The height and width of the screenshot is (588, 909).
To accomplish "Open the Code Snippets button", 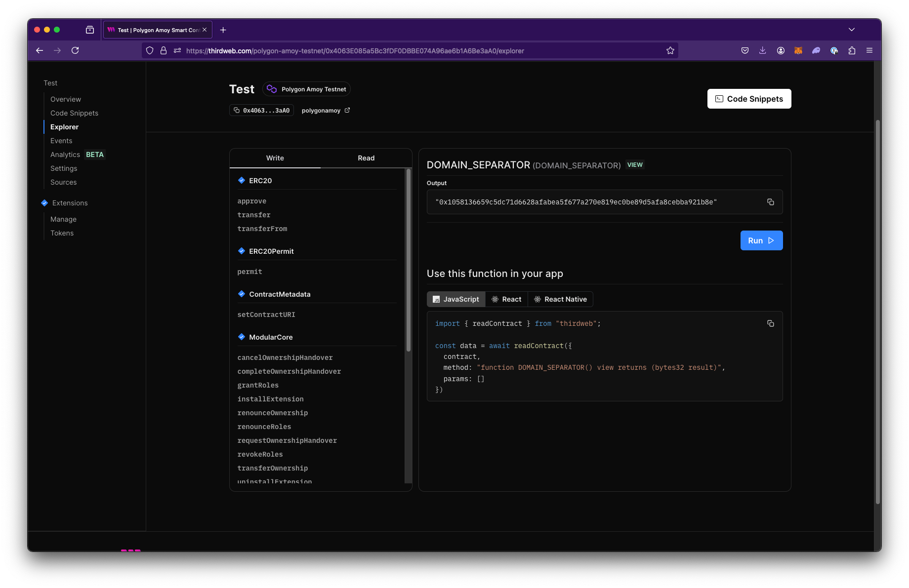I will coord(749,99).
